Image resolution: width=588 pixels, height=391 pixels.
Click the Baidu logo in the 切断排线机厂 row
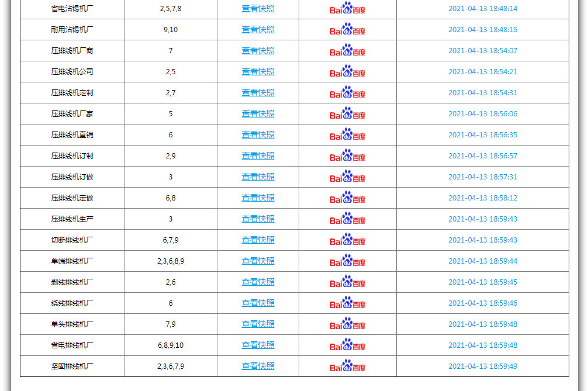[x=347, y=240]
